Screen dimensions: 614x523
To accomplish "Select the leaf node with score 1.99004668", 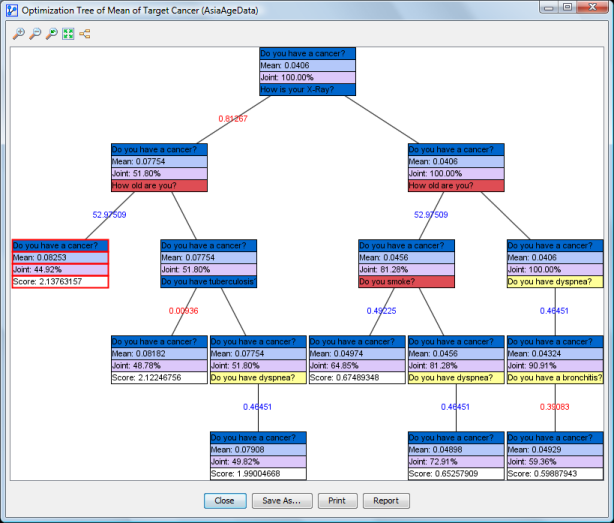I will click(258, 455).
